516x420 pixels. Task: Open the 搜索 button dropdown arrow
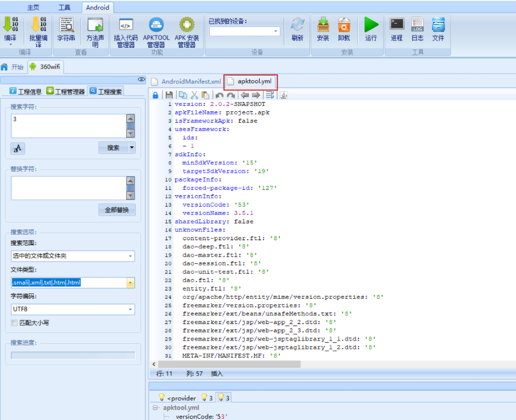point(132,147)
